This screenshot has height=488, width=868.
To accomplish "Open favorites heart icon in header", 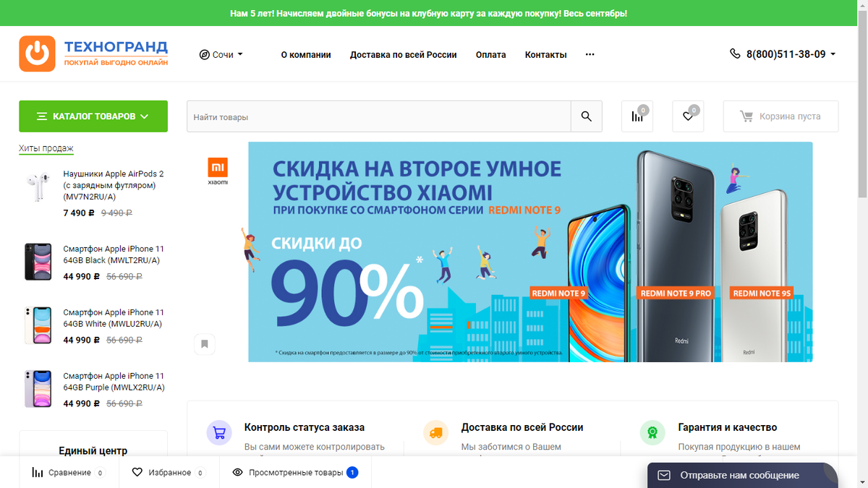I will pyautogui.click(x=688, y=116).
